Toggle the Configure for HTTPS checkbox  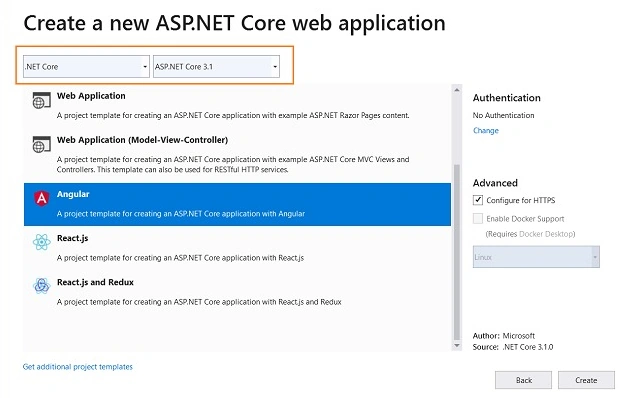click(x=477, y=200)
